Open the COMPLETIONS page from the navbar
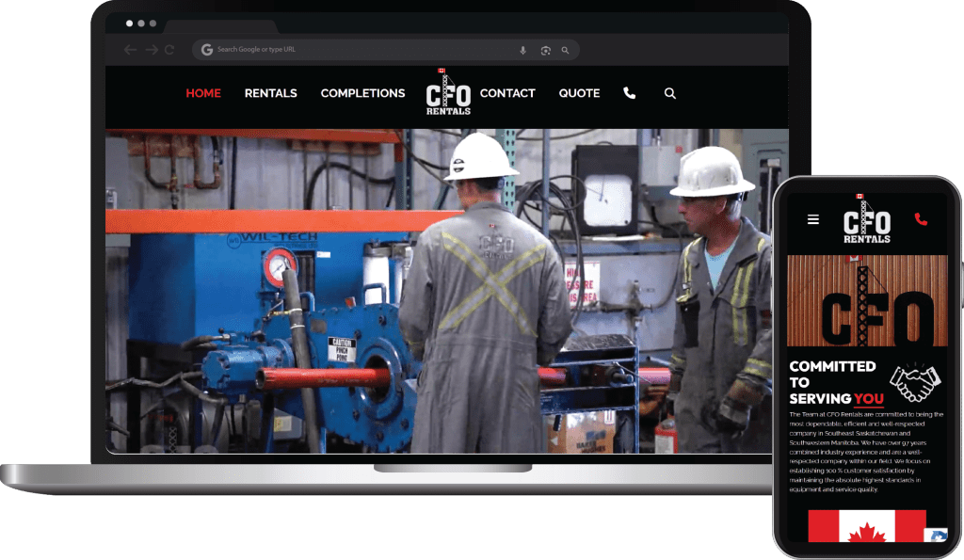964x560 pixels. point(362,93)
